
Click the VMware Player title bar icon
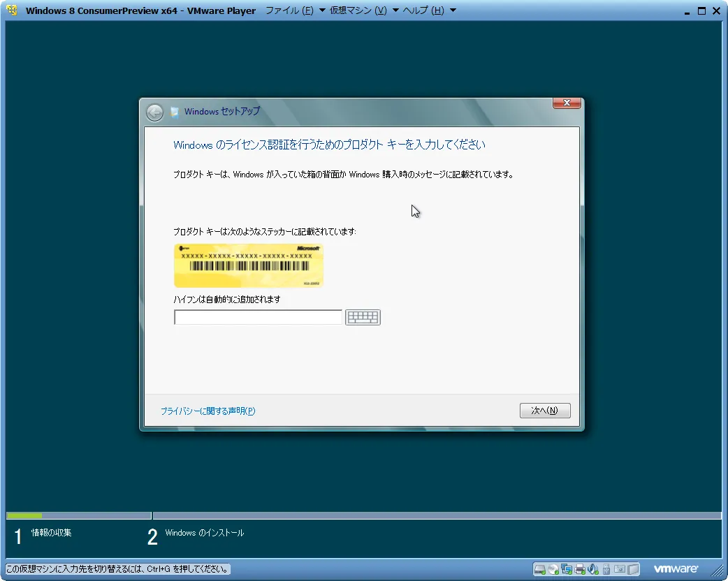[x=11, y=10]
